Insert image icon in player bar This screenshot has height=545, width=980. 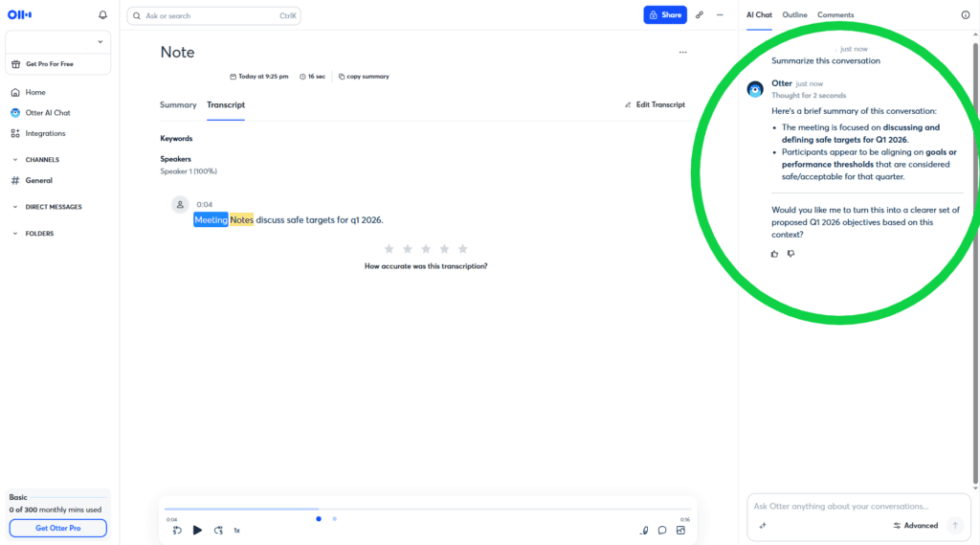[680, 531]
